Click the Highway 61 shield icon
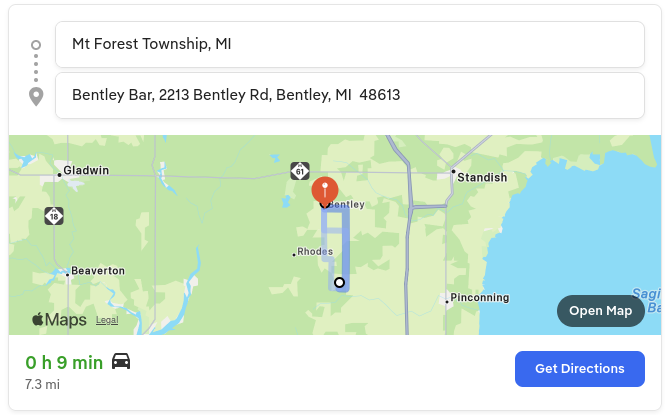Viewport: 665px width, 415px height. (x=300, y=171)
